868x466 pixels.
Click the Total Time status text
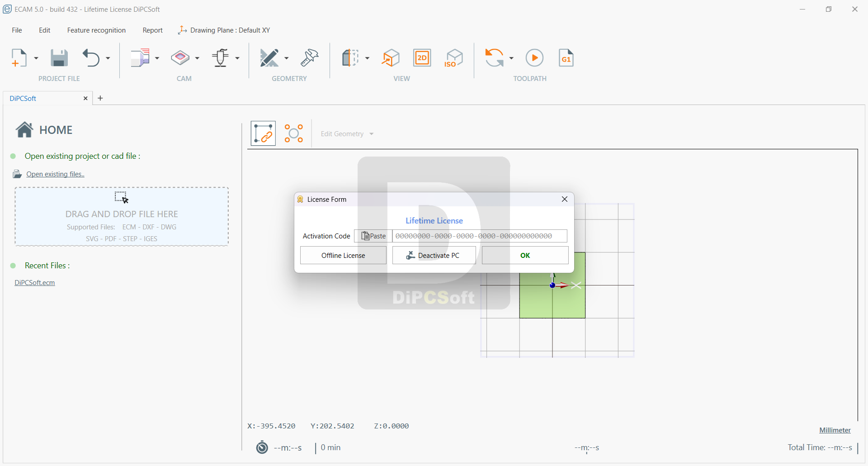coord(820,447)
